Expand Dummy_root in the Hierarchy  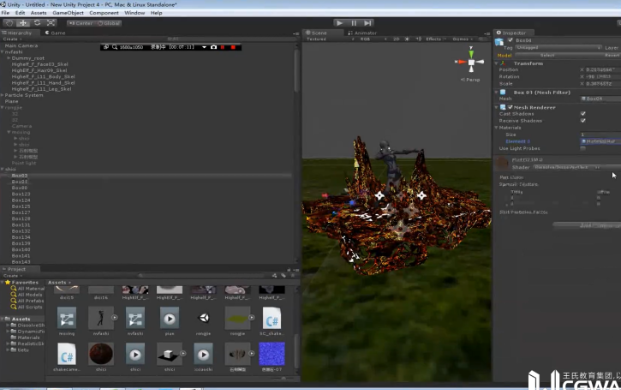point(8,58)
